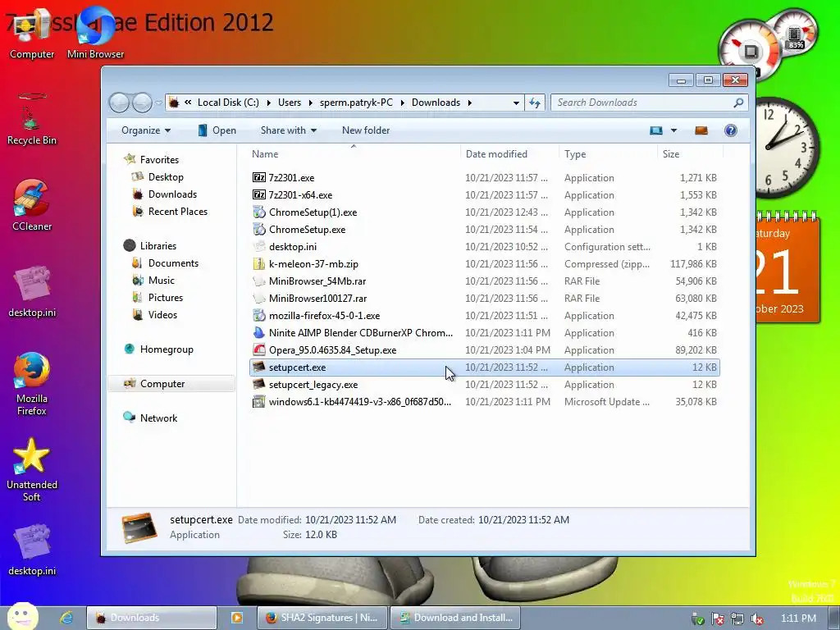The width and height of the screenshot is (840, 630).
Task: Expand the arrow after Downloads in breadcrumb
Action: pos(469,103)
